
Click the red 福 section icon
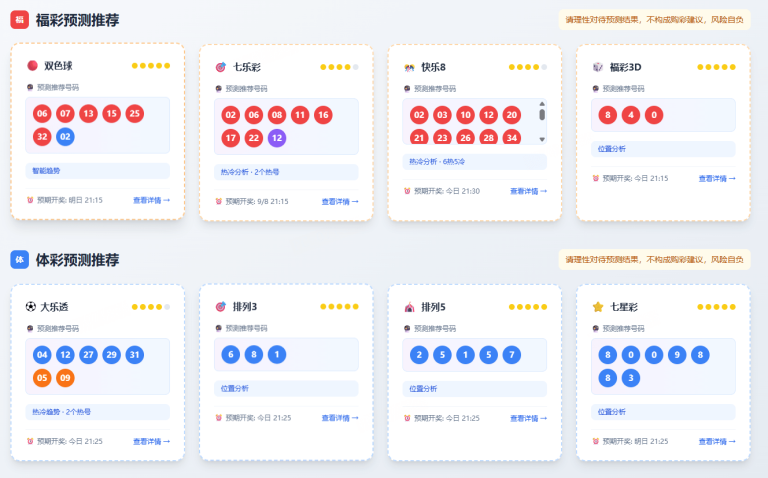pyautogui.click(x=20, y=20)
